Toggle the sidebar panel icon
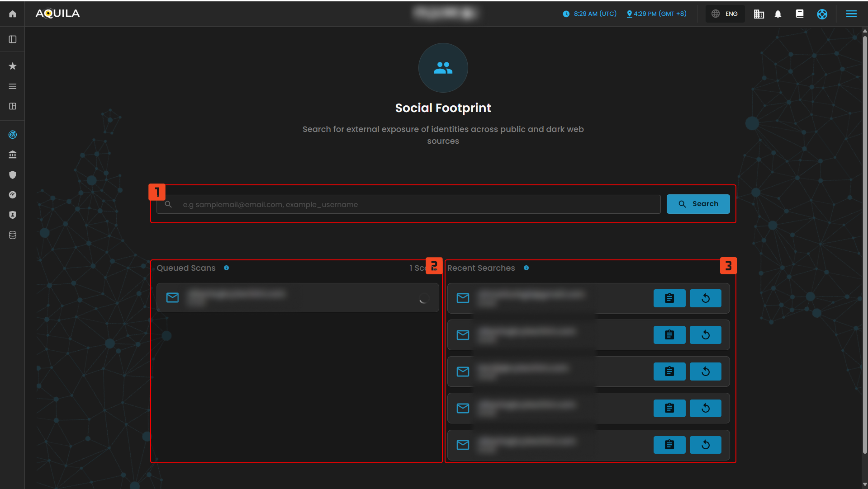Image resolution: width=868 pixels, height=489 pixels. tap(13, 40)
